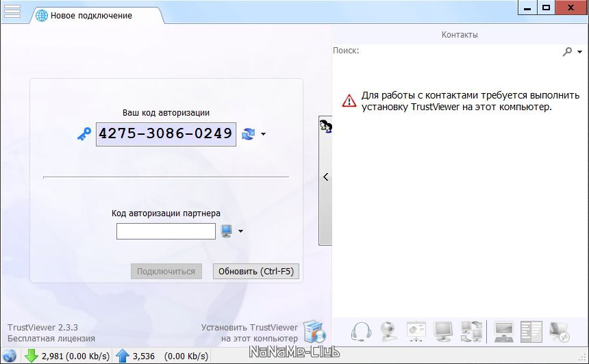The width and height of the screenshot is (589, 364).
Task: Collapse the contacts panel with the arrow
Action: (325, 177)
